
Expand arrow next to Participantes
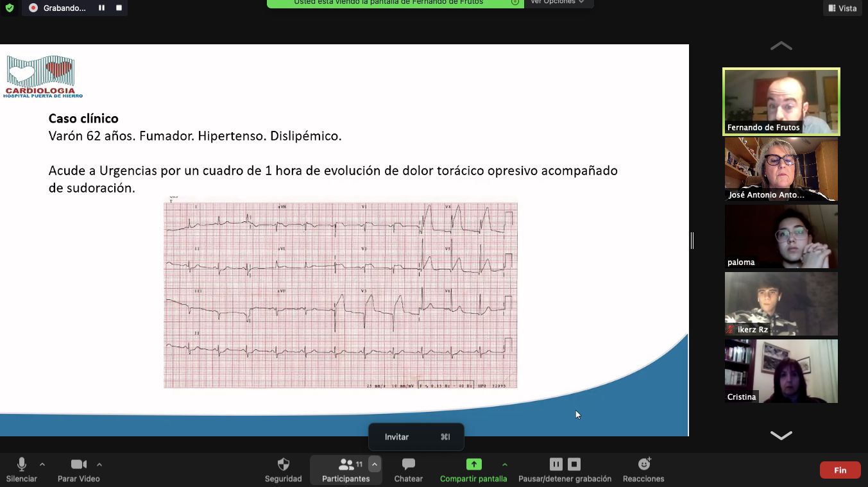[375, 464]
